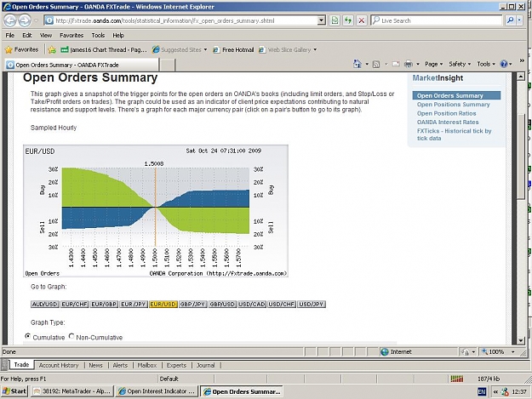Expand the command bar overflow chevron

[x=522, y=61]
